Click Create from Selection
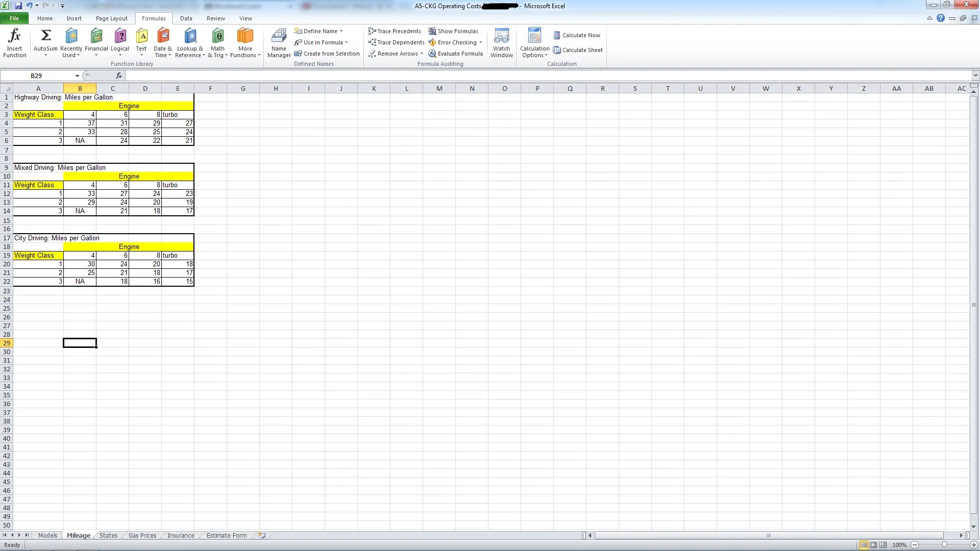This screenshot has height=551, width=980. click(327, 54)
